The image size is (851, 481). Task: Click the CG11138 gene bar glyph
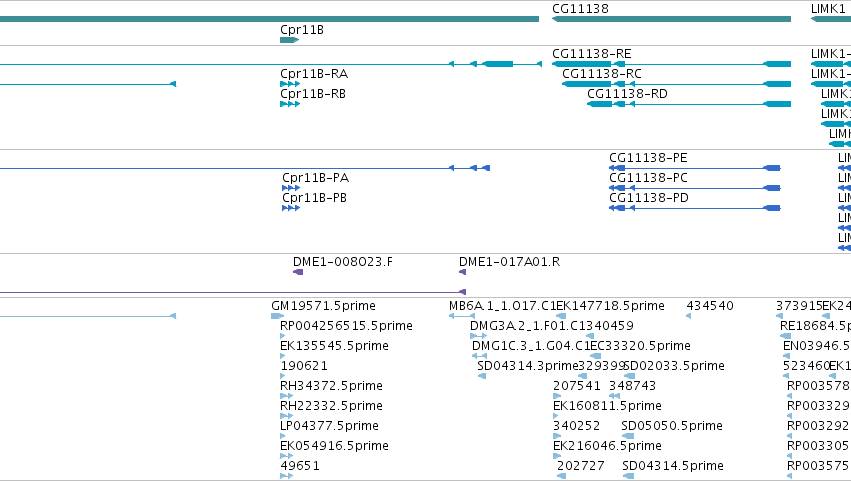click(671, 19)
